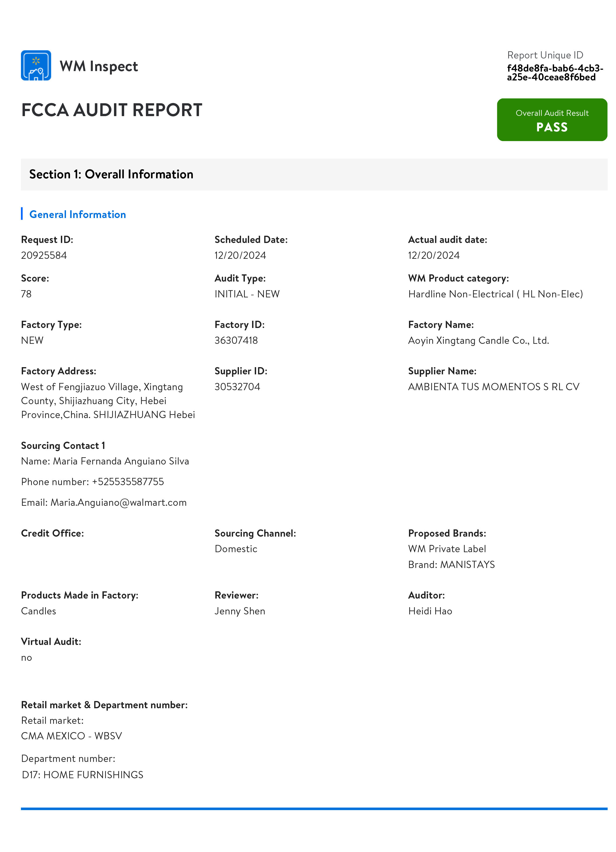
Task: Click the WM Inspect logo icon
Action: pos(36,65)
